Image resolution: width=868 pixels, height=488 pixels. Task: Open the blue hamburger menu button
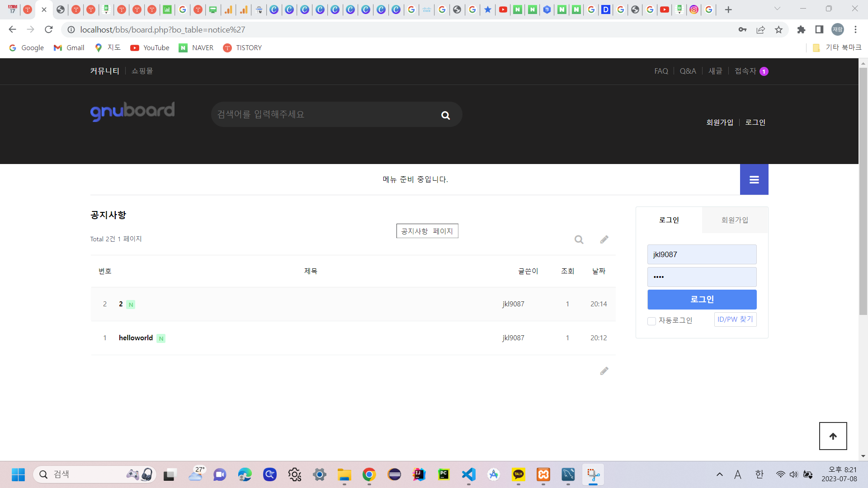pos(754,179)
